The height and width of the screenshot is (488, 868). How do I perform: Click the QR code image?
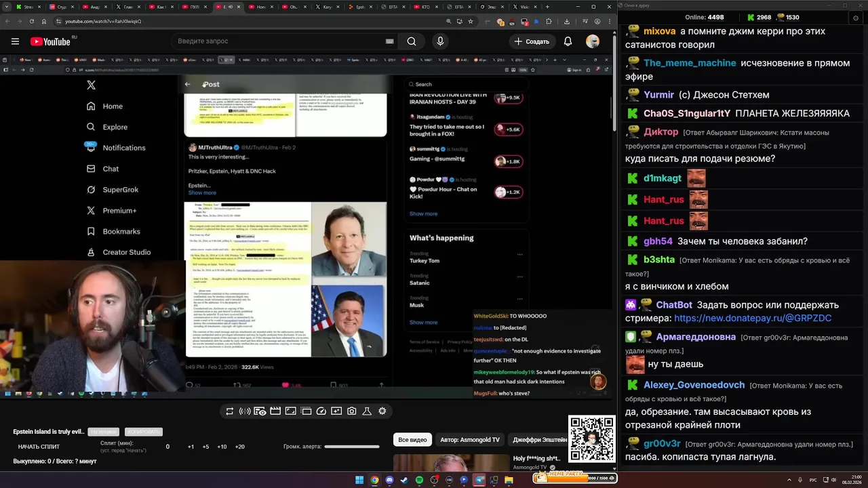[x=591, y=439]
